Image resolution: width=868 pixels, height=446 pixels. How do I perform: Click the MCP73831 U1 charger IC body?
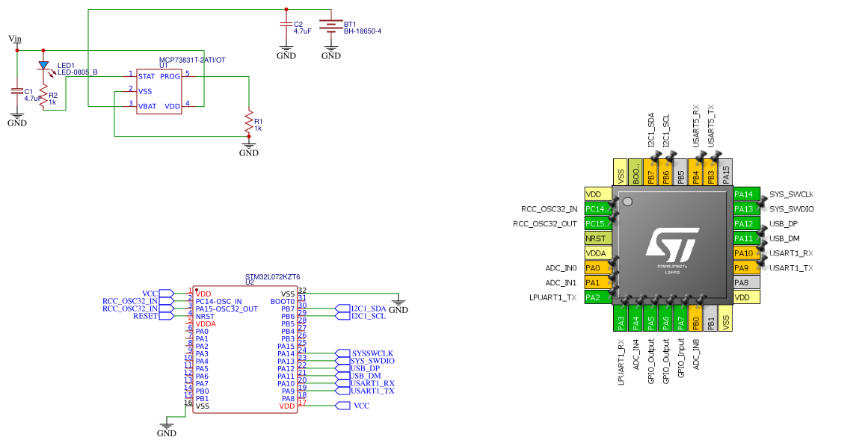pos(158,91)
